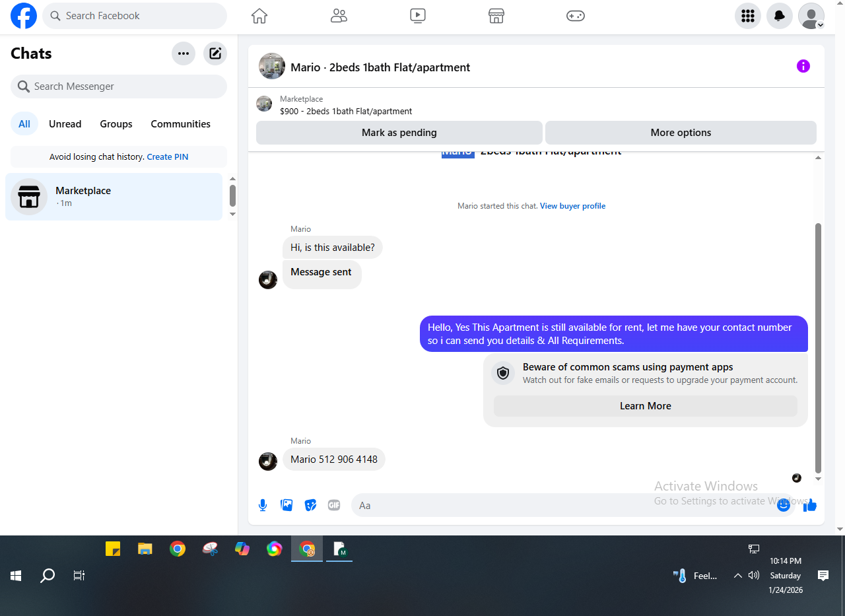The height and width of the screenshot is (616, 845).
Task: Open the Windows notification center
Action: [x=823, y=576]
